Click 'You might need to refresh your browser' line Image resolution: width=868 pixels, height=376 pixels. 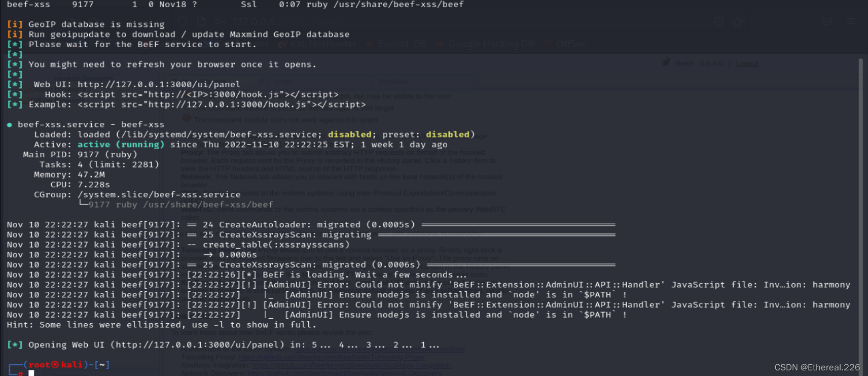162,64
